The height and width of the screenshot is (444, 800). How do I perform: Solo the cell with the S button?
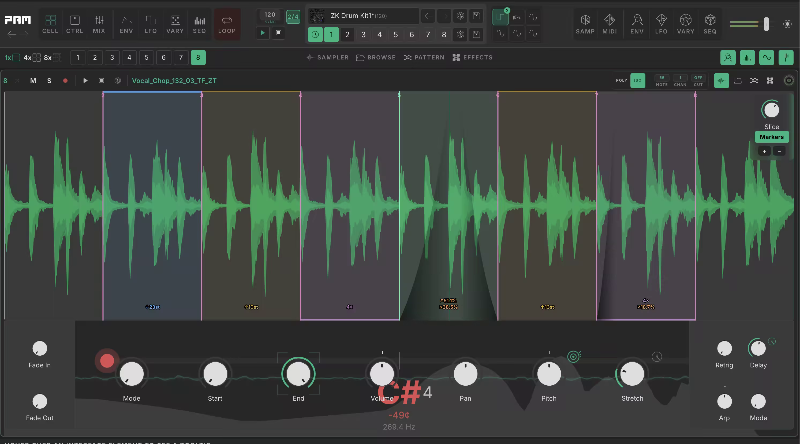[x=49, y=81]
